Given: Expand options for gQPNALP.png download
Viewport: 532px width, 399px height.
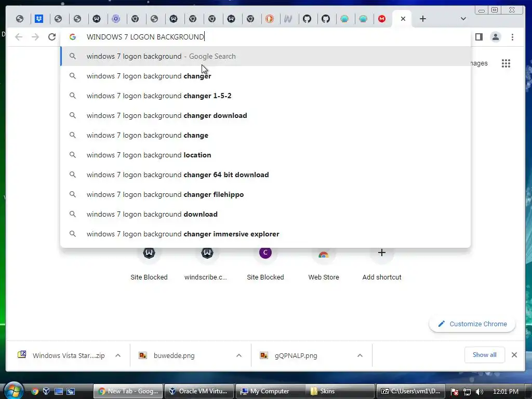Looking at the screenshot, I should (x=360, y=355).
